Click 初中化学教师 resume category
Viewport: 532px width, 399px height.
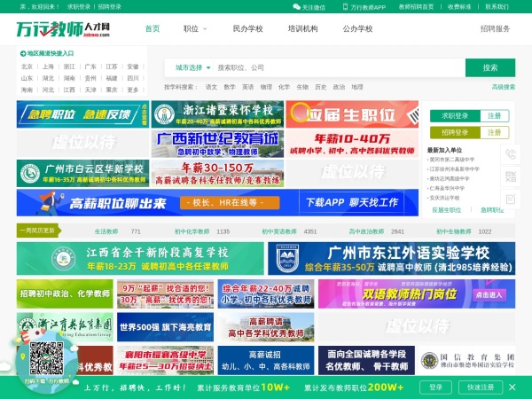coord(192,231)
